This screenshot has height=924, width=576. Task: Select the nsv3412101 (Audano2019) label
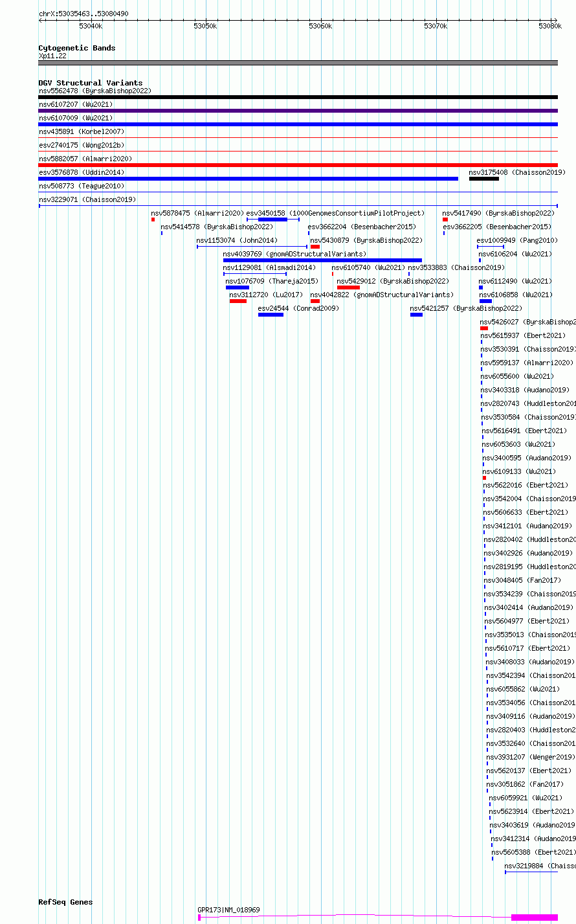(x=529, y=526)
